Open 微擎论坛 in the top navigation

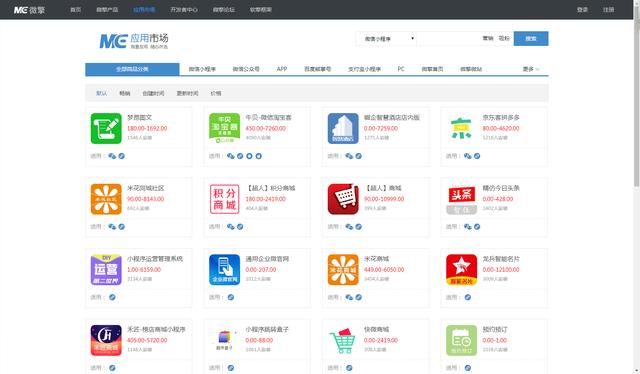[x=224, y=10]
